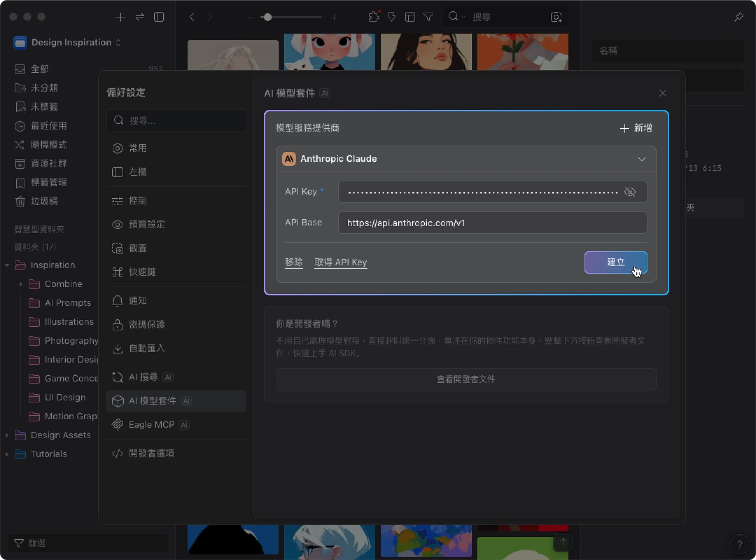Click the 移除 link
Viewport: 756px width, 560px height.
point(294,262)
